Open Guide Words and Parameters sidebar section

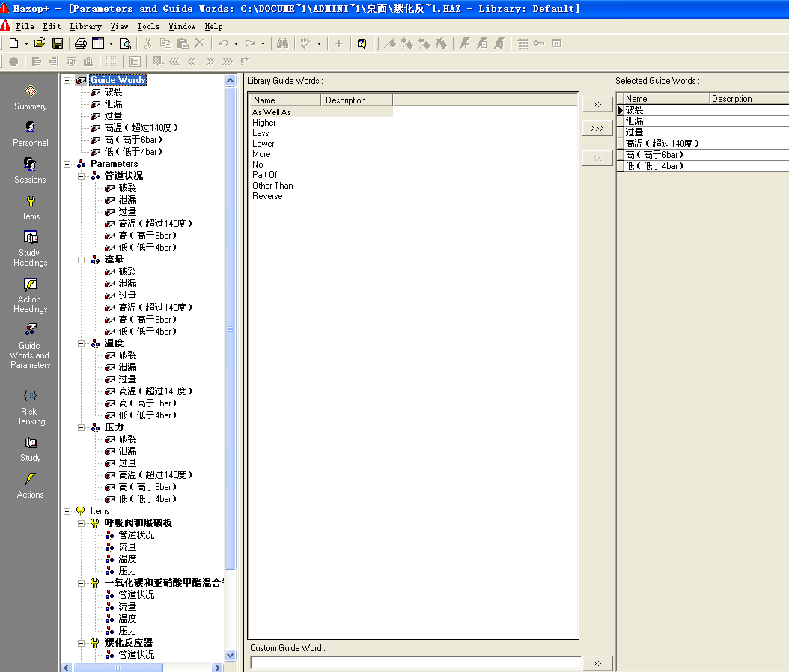[30, 347]
